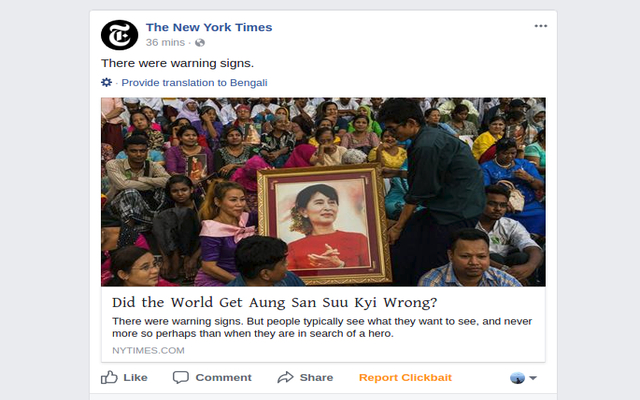
Task: Click the NYTIMES.COM source link
Action: point(148,351)
